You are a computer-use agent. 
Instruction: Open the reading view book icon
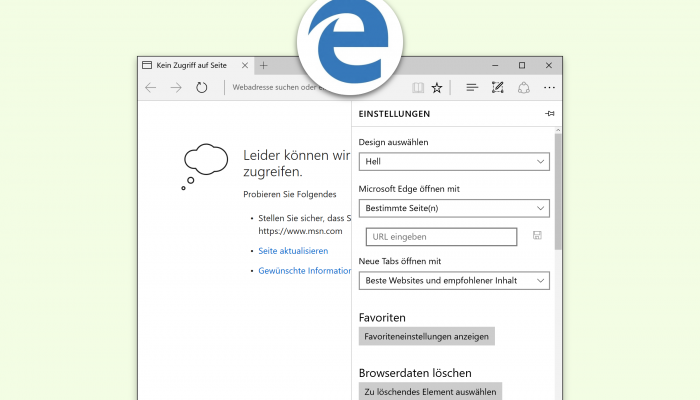tap(418, 88)
